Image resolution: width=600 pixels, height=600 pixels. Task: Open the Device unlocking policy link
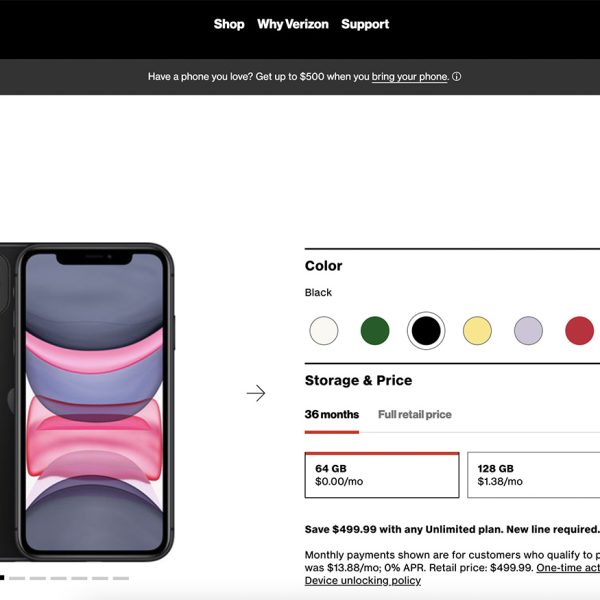pos(363,580)
